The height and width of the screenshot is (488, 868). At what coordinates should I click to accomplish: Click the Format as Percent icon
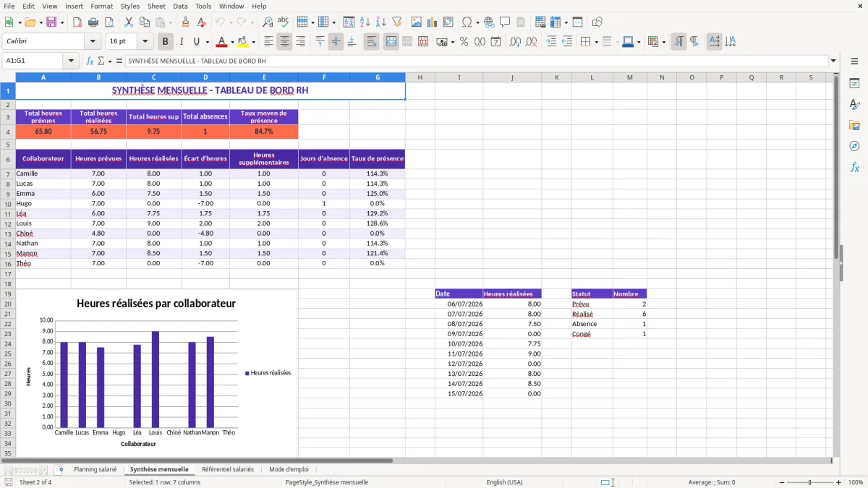click(x=464, y=42)
